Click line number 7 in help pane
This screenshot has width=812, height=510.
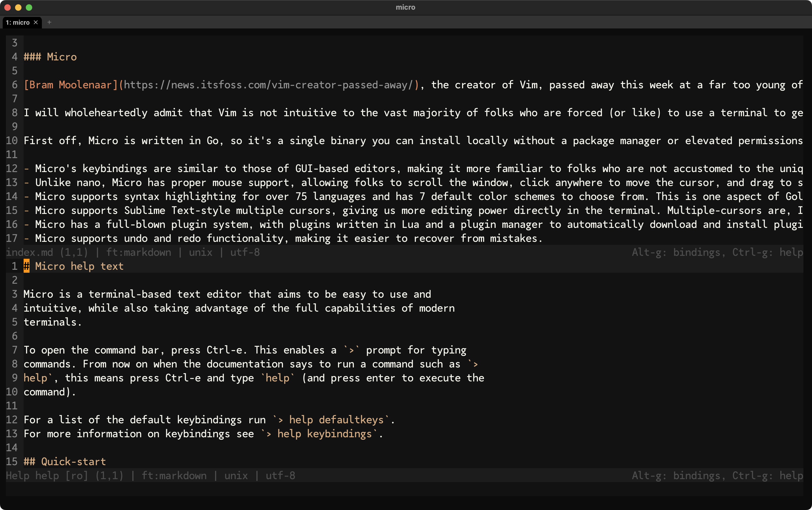tap(15, 350)
